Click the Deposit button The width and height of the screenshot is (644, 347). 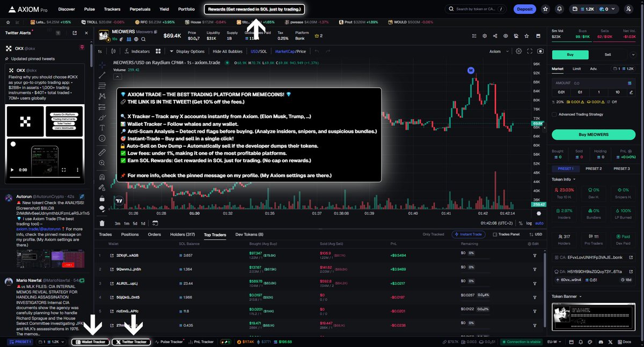coord(524,9)
